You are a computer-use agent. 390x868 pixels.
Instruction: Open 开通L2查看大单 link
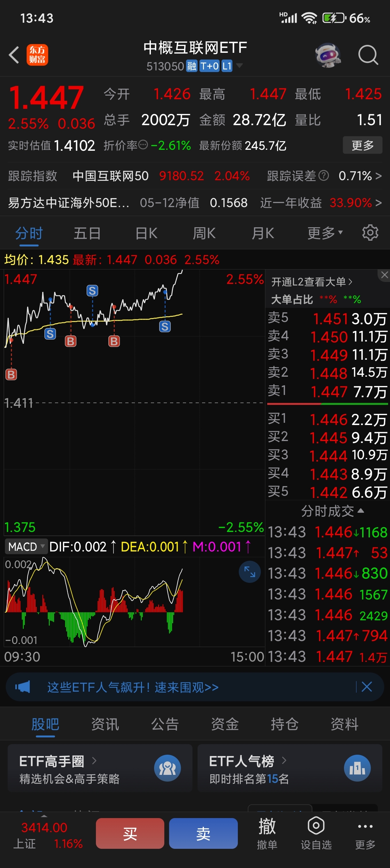point(312,282)
